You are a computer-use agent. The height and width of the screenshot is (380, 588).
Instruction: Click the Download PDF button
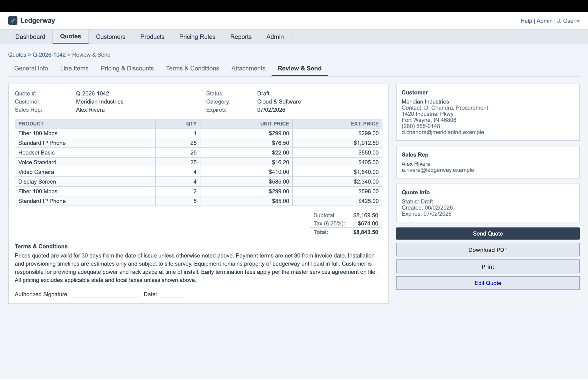[488, 250]
